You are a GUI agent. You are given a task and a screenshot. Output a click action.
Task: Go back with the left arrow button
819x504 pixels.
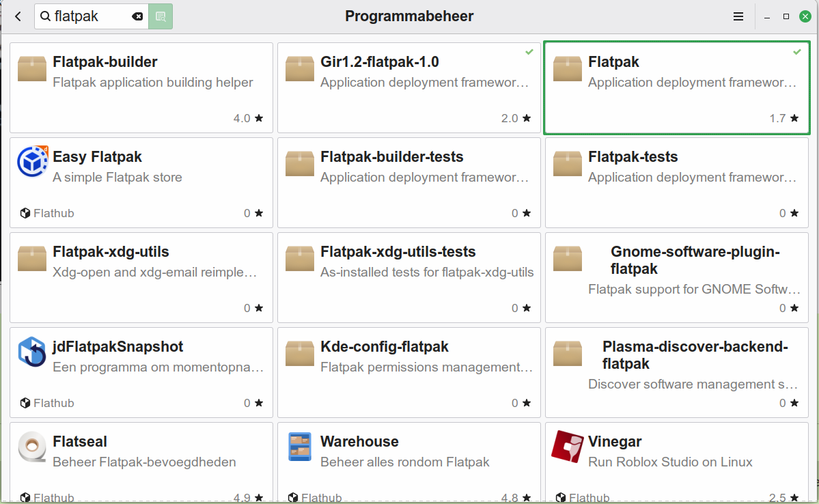point(18,16)
